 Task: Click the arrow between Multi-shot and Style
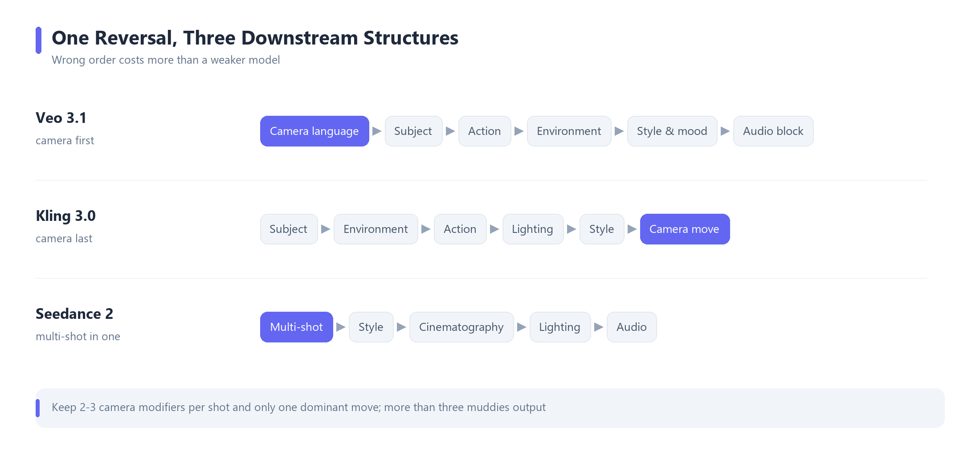[x=341, y=327]
